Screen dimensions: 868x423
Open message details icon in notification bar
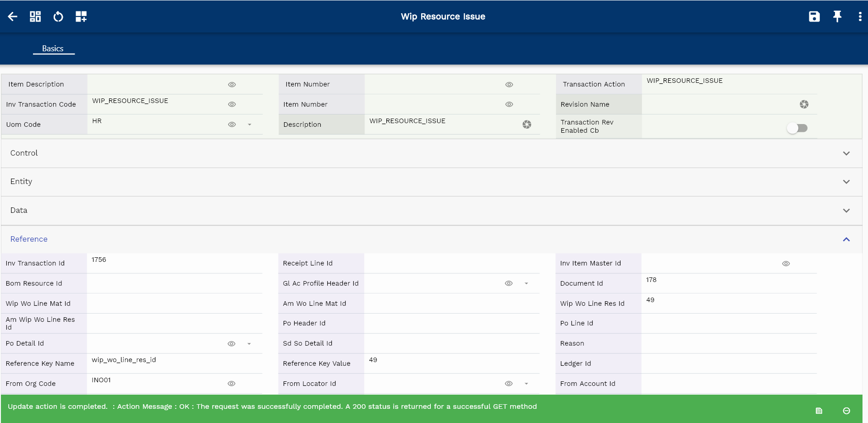[819, 411]
